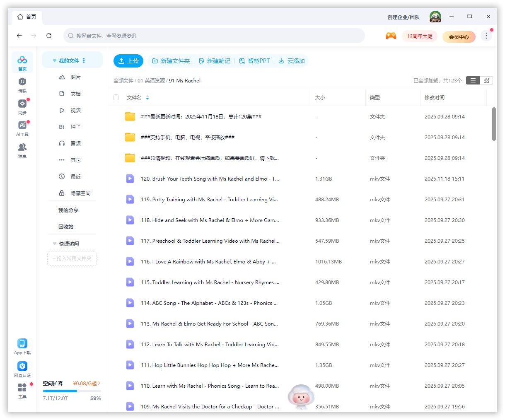Open 回收站 from the sidebar
Screen dimensions: 505x420
68,227
